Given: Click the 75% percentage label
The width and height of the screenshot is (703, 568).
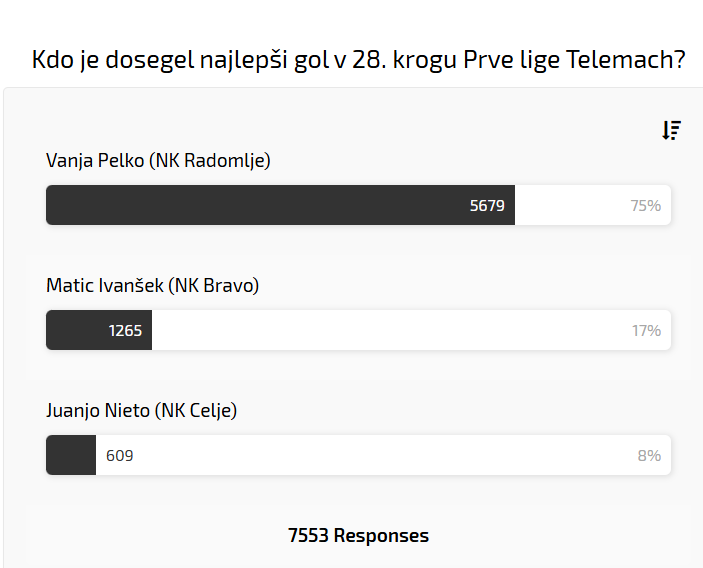Looking at the screenshot, I should click(645, 205).
